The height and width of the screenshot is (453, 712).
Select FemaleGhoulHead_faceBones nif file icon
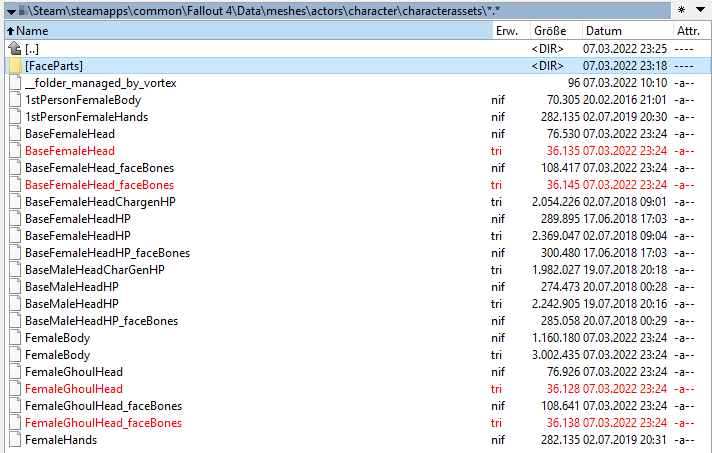point(15,406)
